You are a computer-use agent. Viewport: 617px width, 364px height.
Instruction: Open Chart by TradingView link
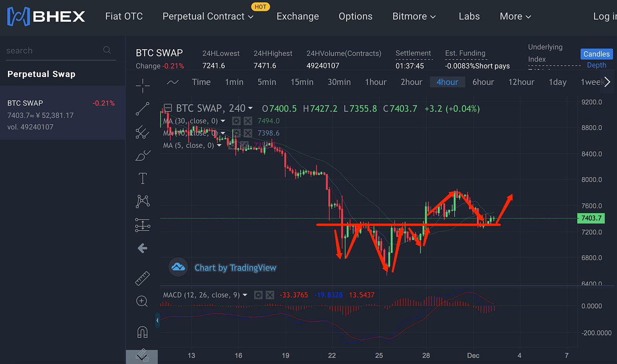235,268
